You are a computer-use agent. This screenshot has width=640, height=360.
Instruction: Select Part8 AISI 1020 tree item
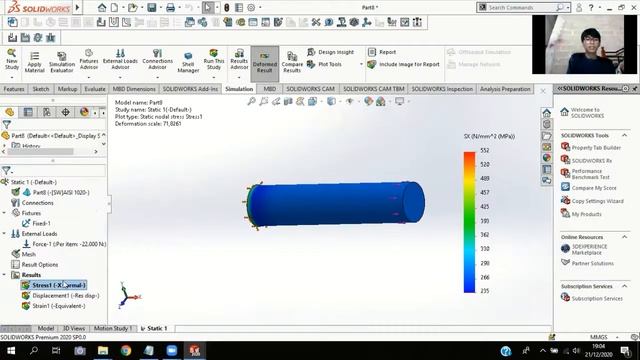coord(61,192)
